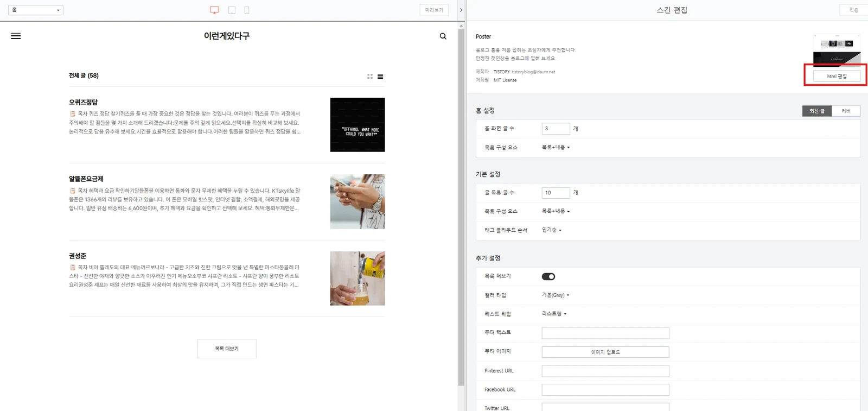Click the blog title 이런게있다구

227,36
